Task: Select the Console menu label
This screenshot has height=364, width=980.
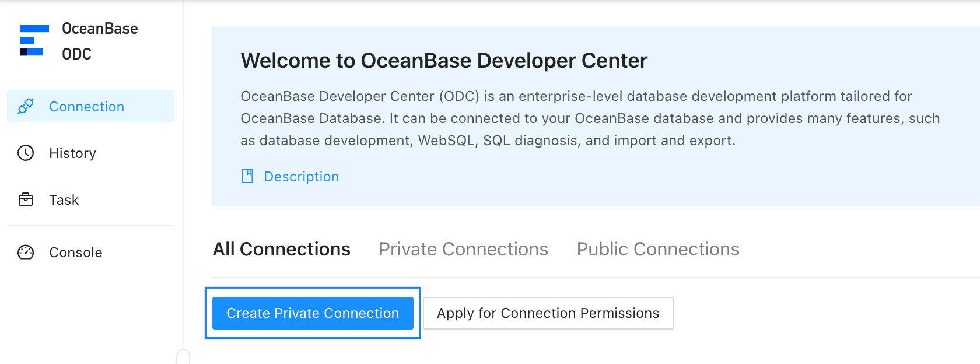Action: pos(76,253)
